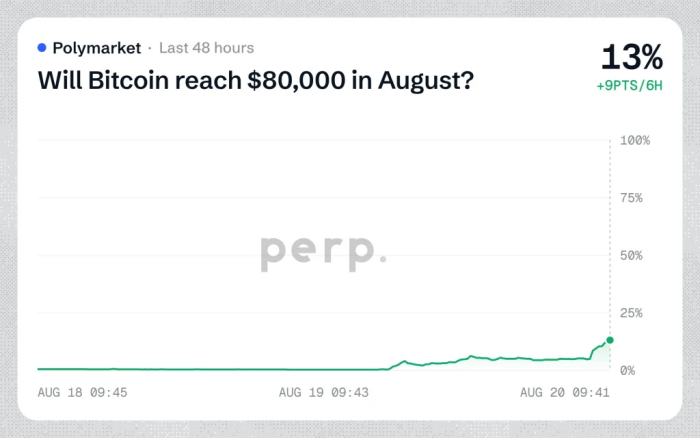
Task: Select the AUG 18 09:45 time marker
Action: click(x=83, y=392)
